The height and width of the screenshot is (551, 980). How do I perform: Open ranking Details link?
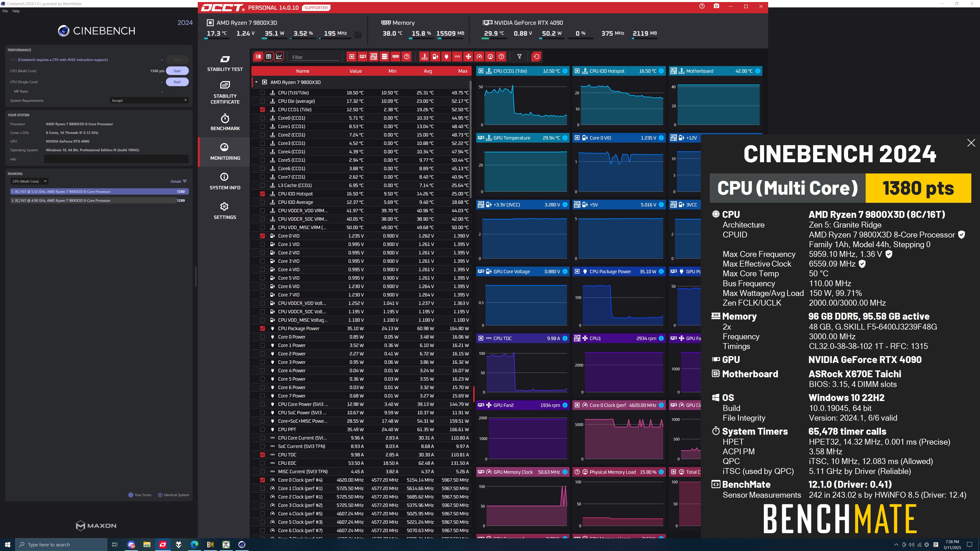click(x=178, y=181)
